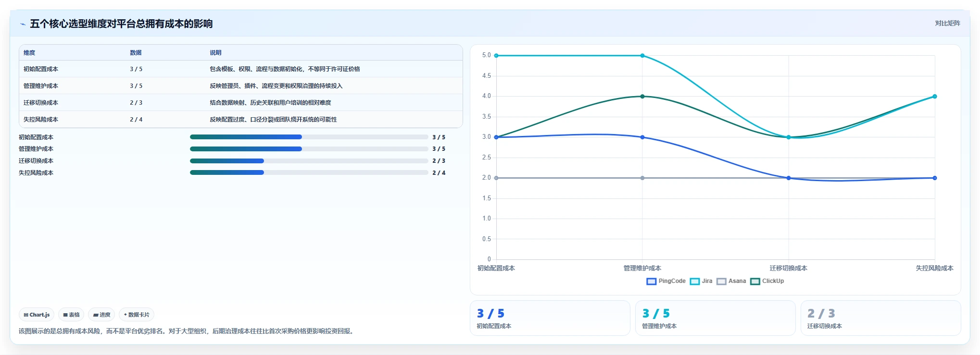Viewport: 980px width, 355px height.
Task: Click the 2 / 3 value in the table
Action: coord(136,103)
